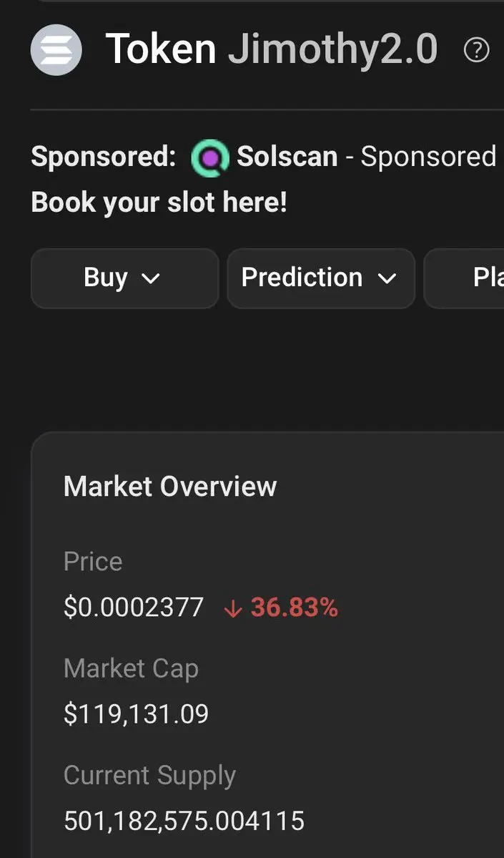Select the price value $0.0002377
The width and height of the screenshot is (504, 858).
[134, 608]
